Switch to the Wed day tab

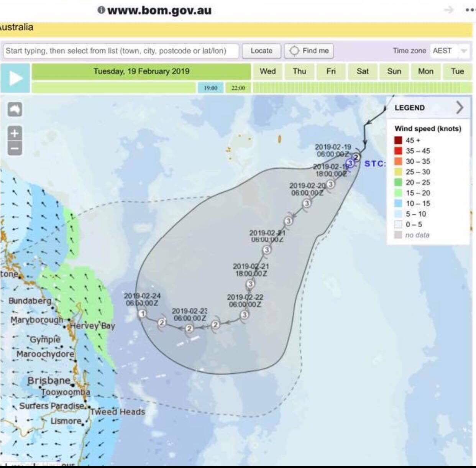[x=268, y=71]
